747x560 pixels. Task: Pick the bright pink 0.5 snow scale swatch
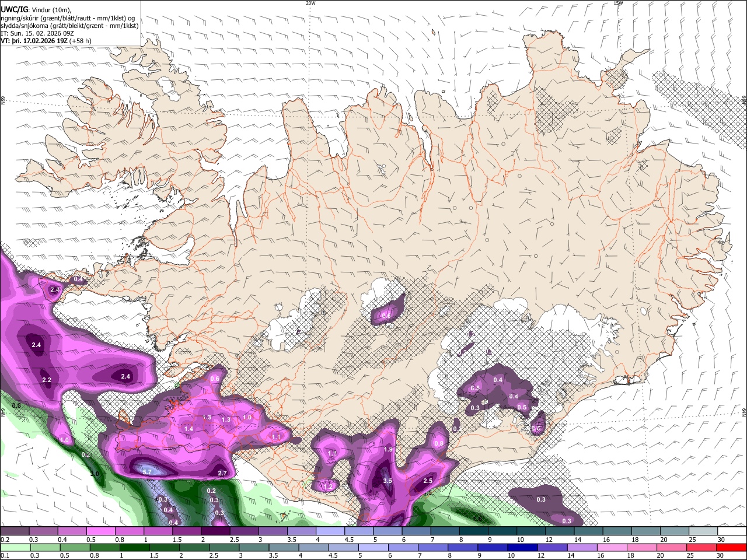pos(100,531)
